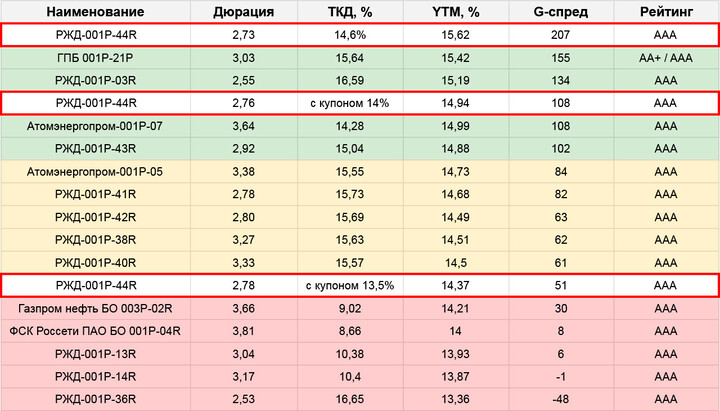Click the duration value '2,53'
The height and width of the screenshot is (411, 720).
[x=243, y=399]
